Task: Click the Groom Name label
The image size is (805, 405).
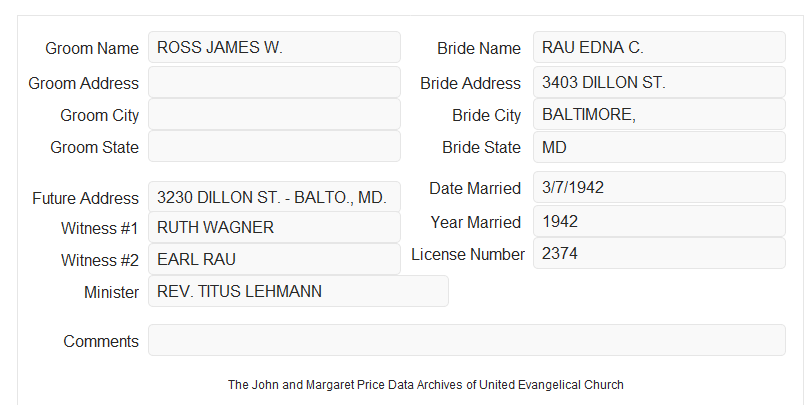Action: pyautogui.click(x=92, y=48)
